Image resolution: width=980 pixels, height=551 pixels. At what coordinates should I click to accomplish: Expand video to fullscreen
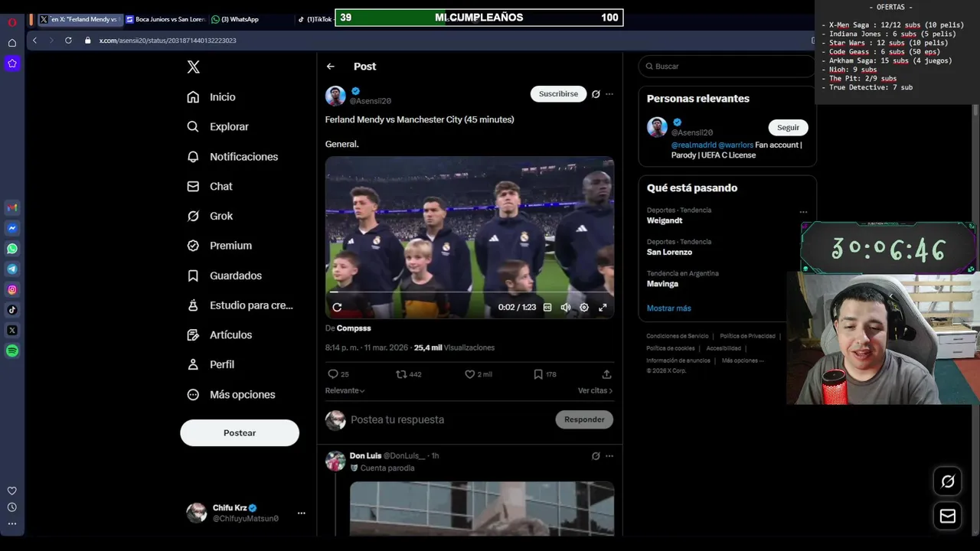(x=603, y=308)
